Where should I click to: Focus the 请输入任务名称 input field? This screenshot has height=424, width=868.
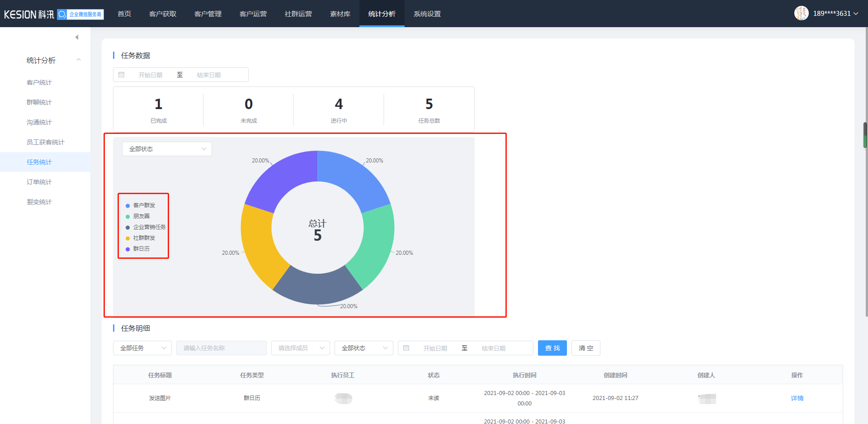[x=221, y=348]
